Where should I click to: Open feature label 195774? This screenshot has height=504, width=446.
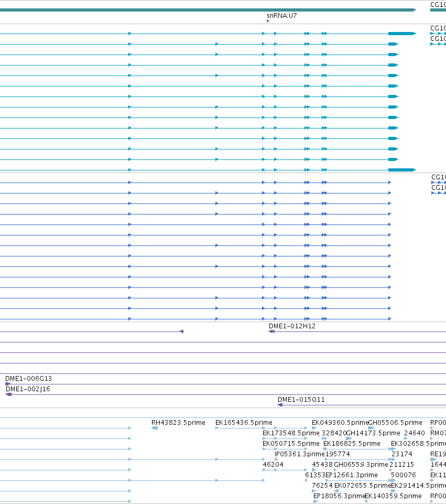point(338,454)
